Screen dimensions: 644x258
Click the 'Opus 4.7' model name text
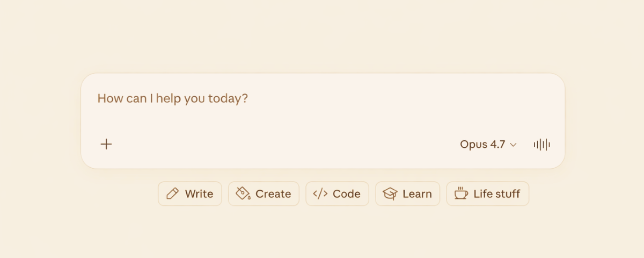click(482, 144)
